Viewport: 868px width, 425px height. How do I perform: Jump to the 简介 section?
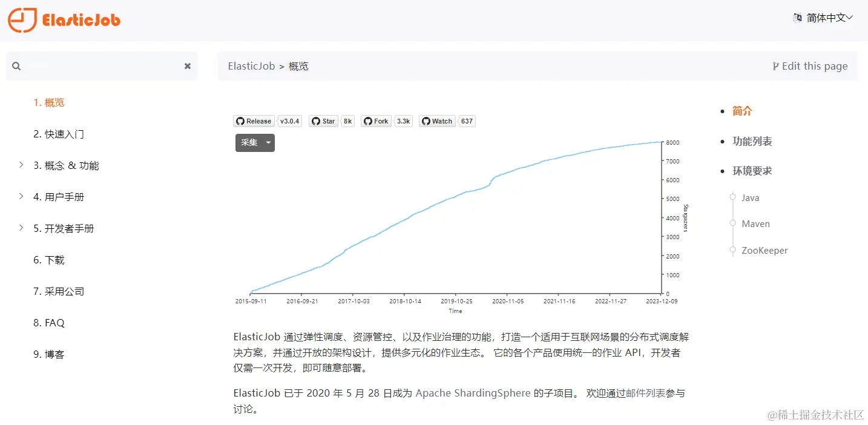pyautogui.click(x=742, y=111)
